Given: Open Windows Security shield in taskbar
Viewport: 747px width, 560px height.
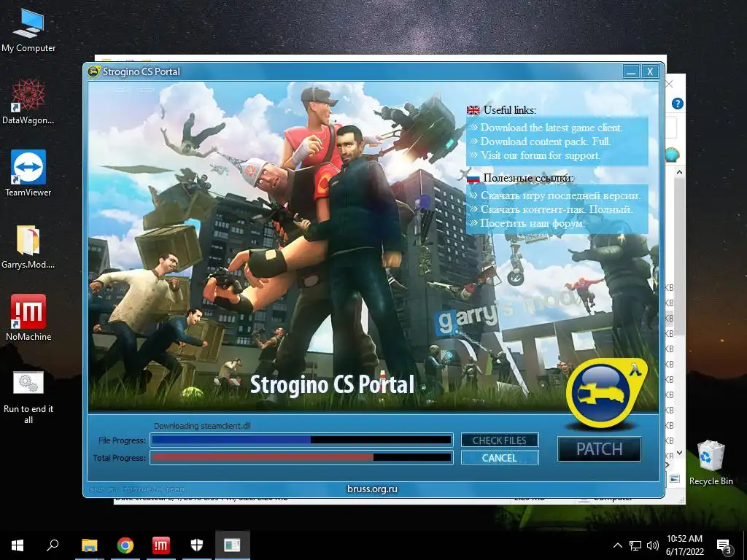Looking at the screenshot, I should tap(197, 545).
